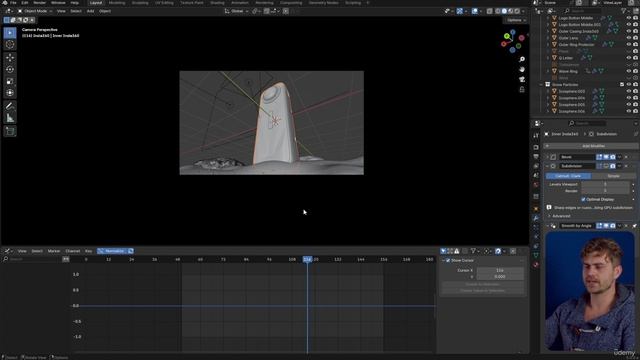Click the viewport pan hand icon
The image size is (640, 360).
tap(522, 69)
